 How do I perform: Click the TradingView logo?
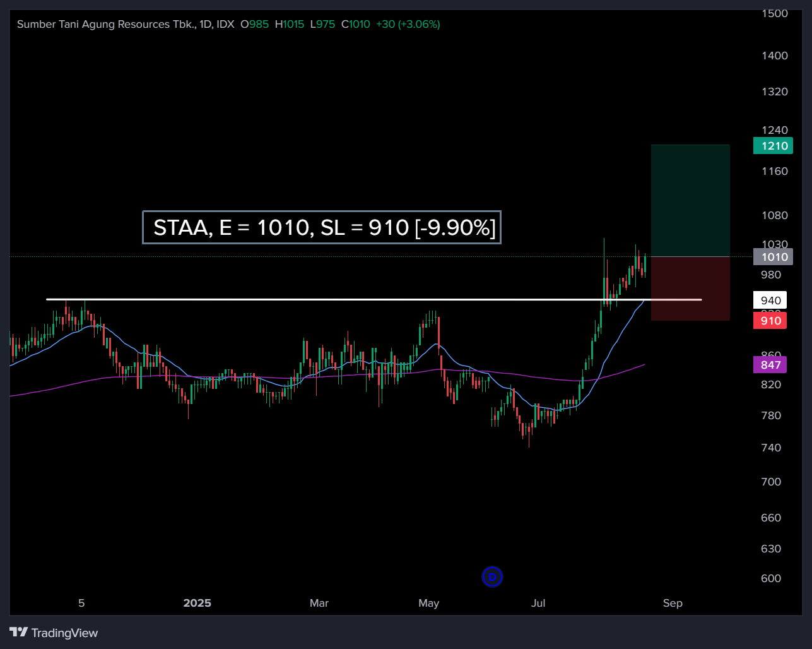coord(54,633)
